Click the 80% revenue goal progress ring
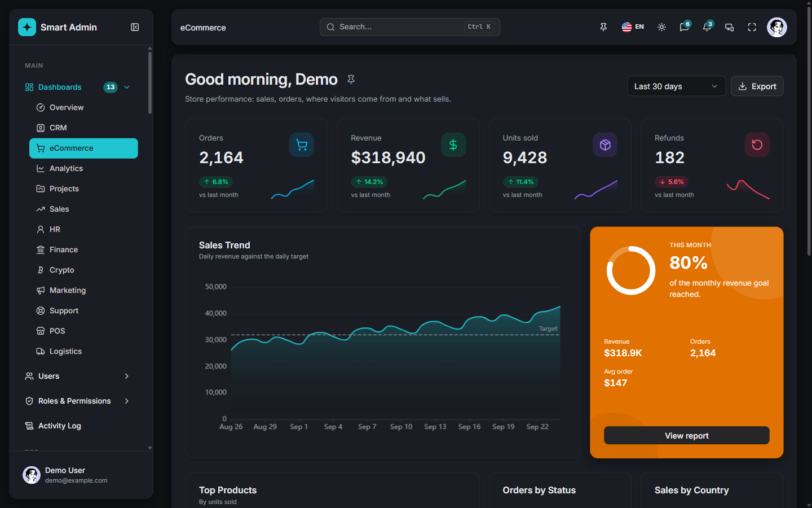The image size is (812, 508). click(631, 270)
